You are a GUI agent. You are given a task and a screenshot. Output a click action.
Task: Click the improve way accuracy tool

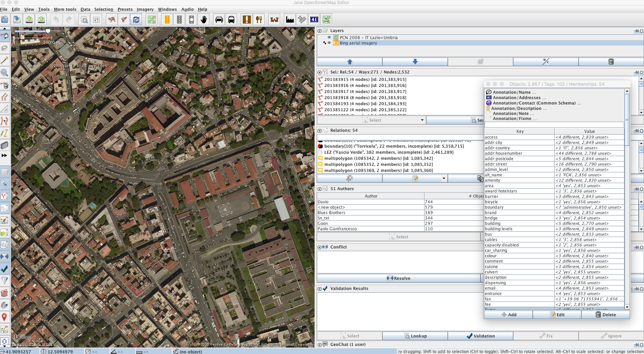(4, 121)
